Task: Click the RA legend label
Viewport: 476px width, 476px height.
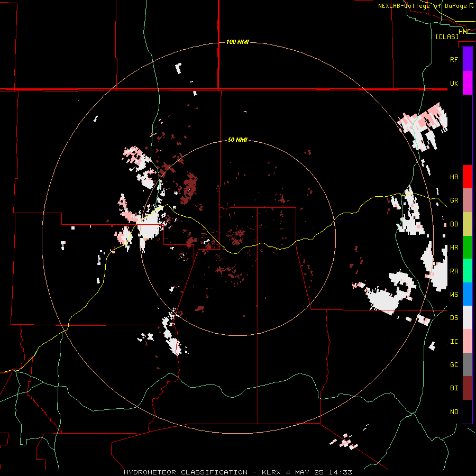Action: pos(454,271)
